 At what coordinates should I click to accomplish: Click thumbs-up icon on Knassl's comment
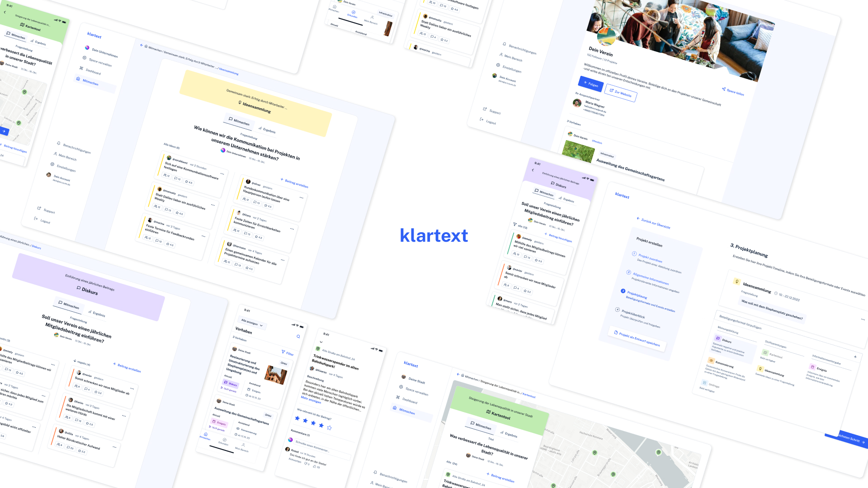pyautogui.click(x=314, y=466)
